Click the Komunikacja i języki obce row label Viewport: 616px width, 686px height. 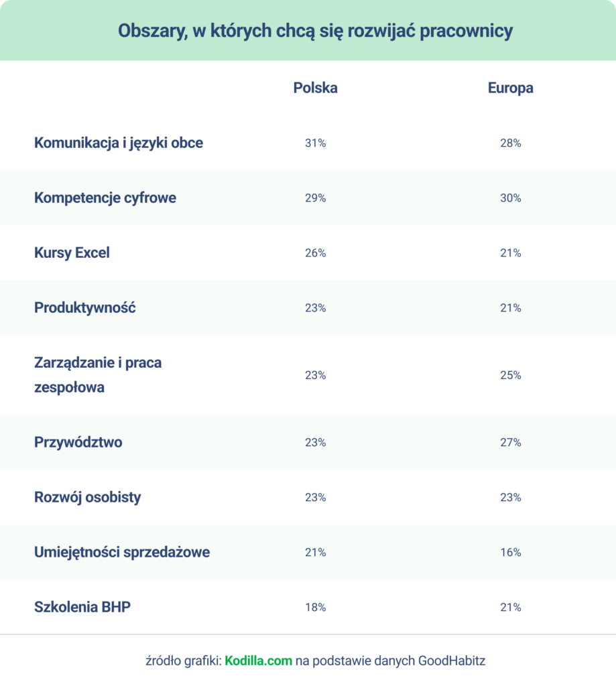[x=118, y=143]
